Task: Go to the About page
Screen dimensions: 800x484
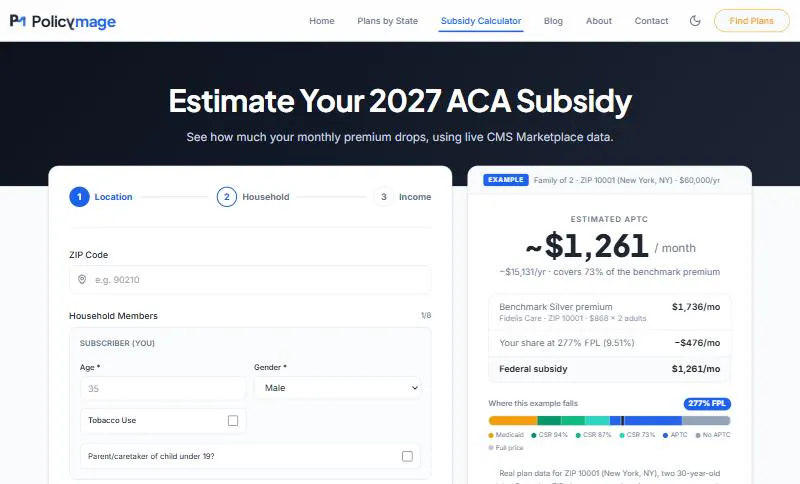Action: pos(598,21)
